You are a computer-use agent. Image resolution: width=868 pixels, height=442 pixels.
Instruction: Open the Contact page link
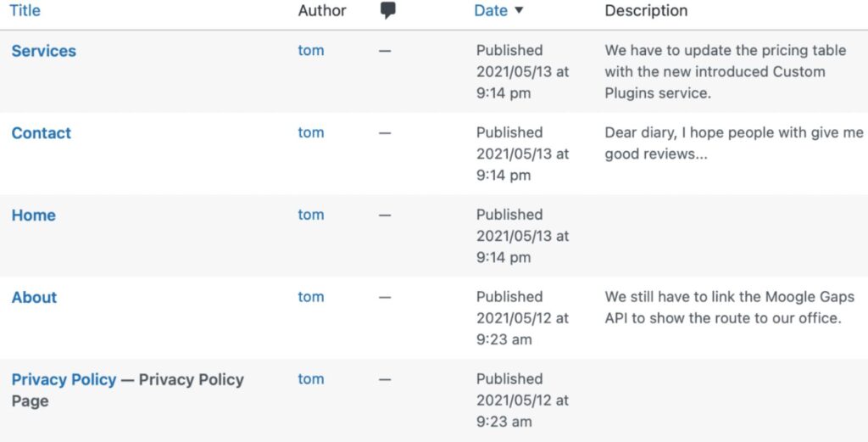tap(41, 133)
